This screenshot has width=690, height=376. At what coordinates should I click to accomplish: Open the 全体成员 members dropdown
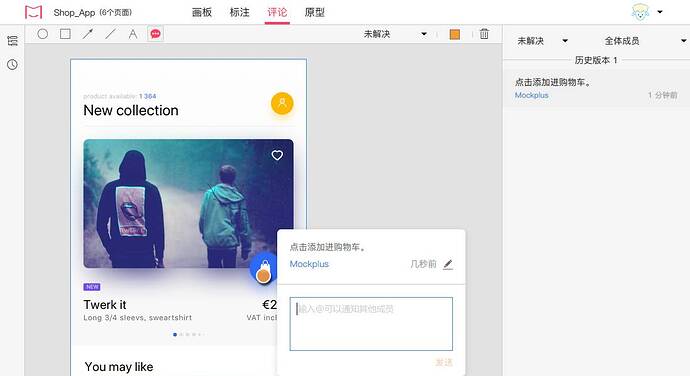[645, 41]
